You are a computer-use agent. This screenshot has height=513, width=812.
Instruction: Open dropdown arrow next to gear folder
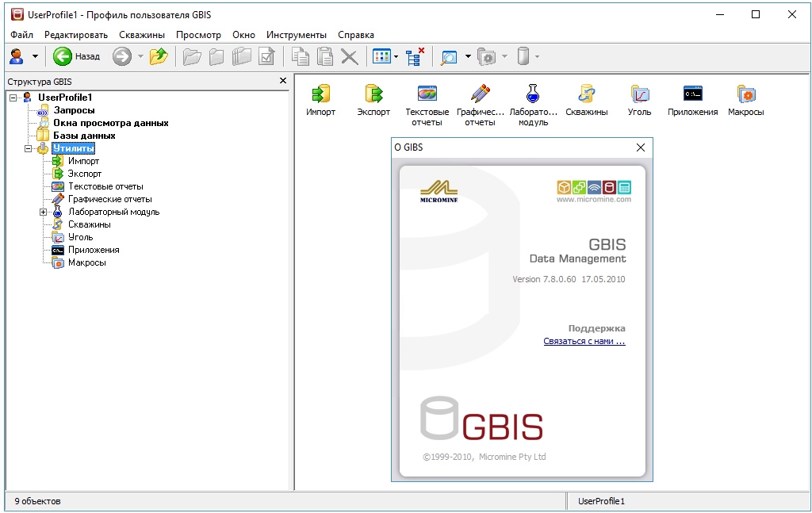coord(504,56)
